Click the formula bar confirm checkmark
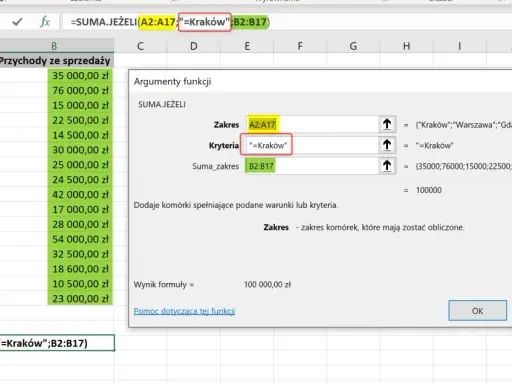The image size is (512, 384). click(17, 22)
